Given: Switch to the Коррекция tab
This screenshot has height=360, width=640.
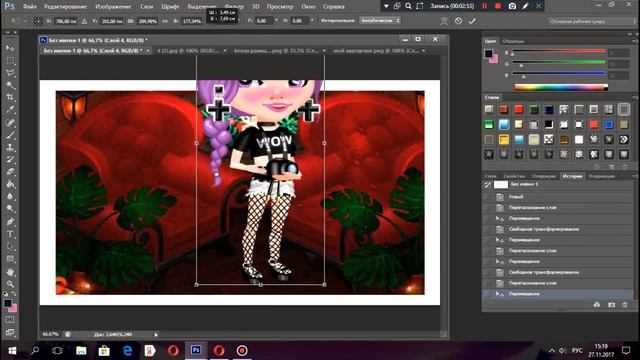Looking at the screenshot, I should (602, 176).
